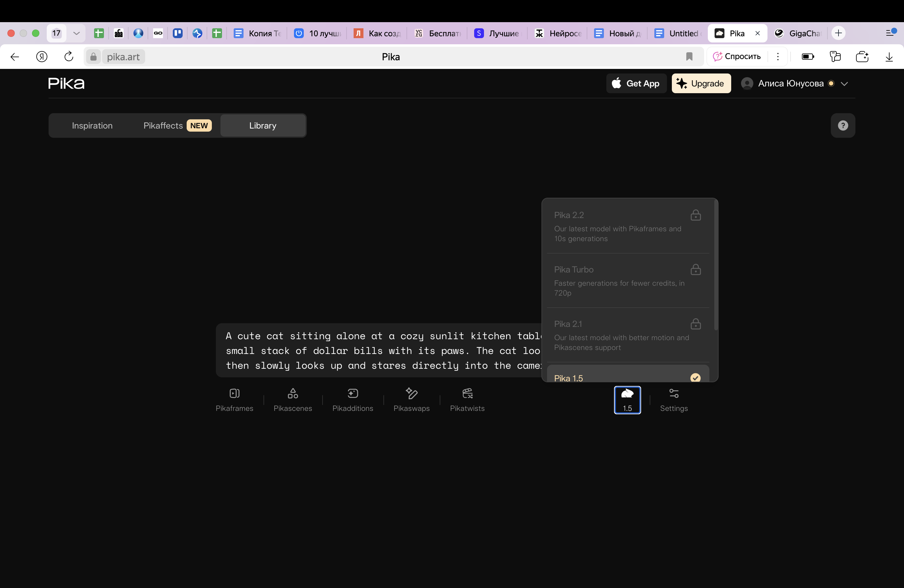This screenshot has width=904, height=588.
Task: Choose the Pika 2.2 model option
Action: tap(628, 226)
